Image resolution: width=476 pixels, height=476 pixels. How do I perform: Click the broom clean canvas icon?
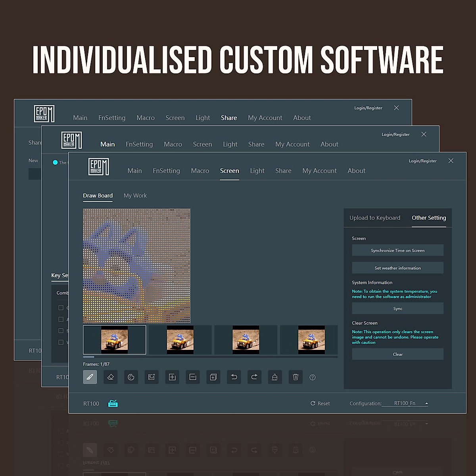tap(274, 377)
